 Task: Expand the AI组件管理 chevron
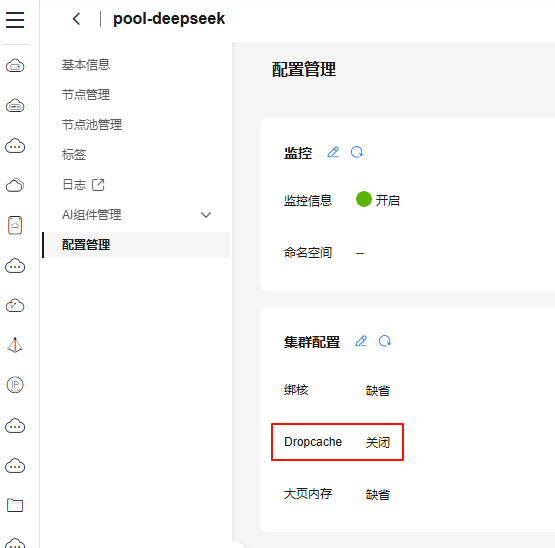(206, 215)
